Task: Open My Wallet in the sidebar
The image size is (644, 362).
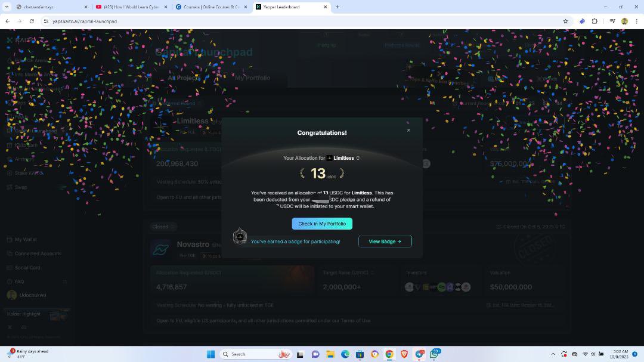Action: click(x=26, y=240)
